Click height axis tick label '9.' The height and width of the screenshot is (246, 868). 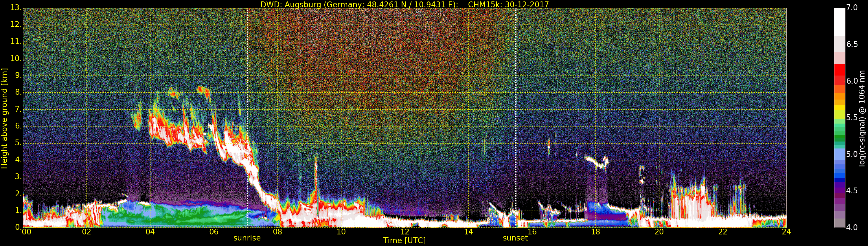point(18,75)
